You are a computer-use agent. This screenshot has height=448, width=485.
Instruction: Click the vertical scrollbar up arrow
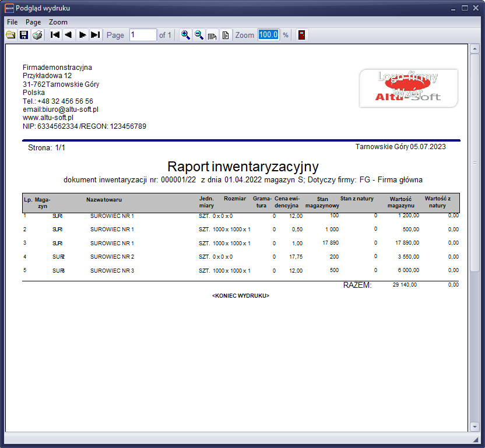coord(475,49)
